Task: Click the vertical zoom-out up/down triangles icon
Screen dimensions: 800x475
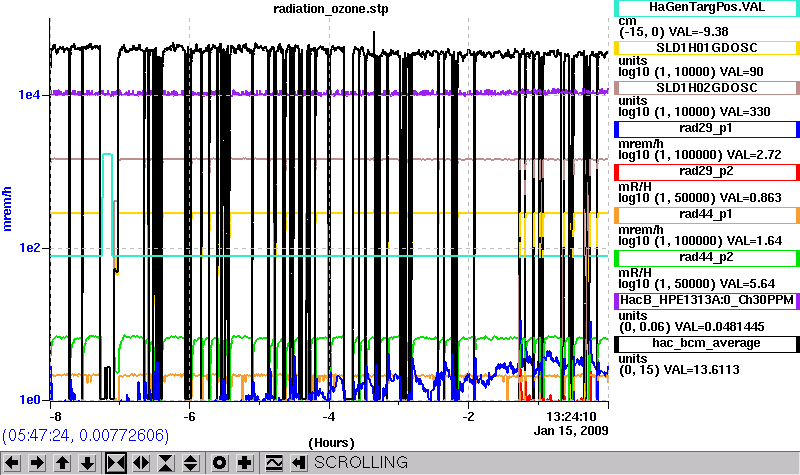Action: [x=191, y=463]
